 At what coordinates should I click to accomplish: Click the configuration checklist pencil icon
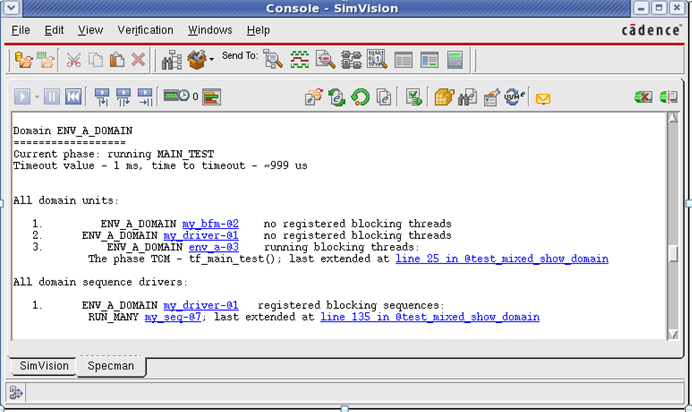tap(491, 97)
